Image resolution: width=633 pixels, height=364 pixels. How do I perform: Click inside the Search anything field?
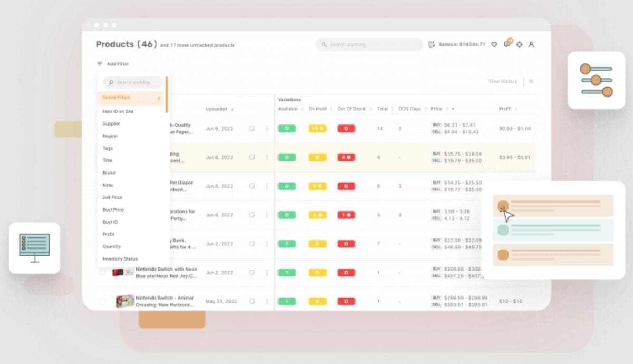[369, 44]
